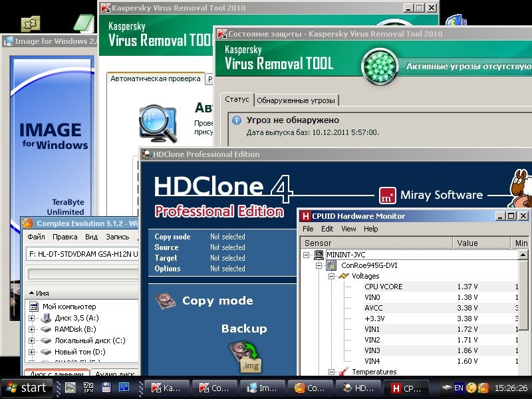Open Help menu in CPUID Hardware Monitor

(x=371, y=229)
